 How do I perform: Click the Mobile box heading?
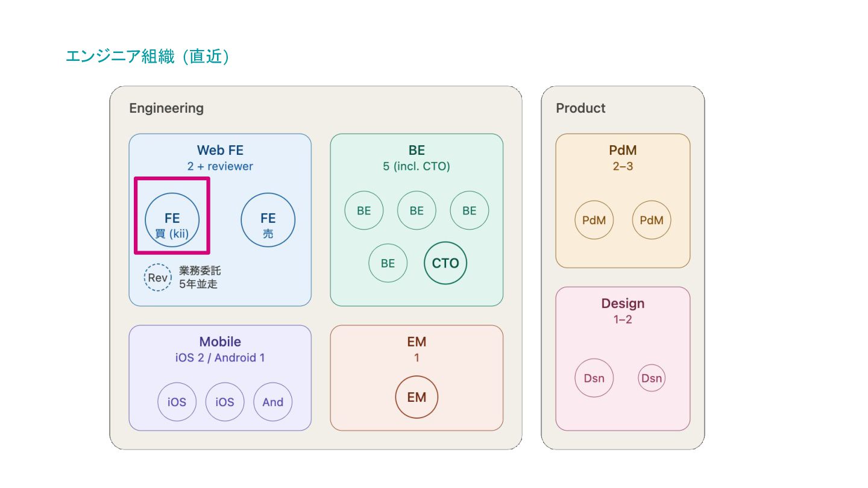[x=220, y=342]
